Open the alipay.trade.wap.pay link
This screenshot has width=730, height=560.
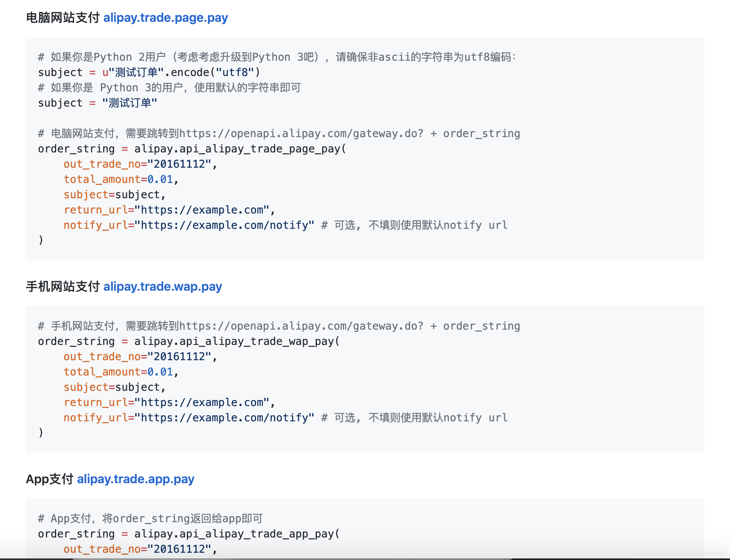point(163,286)
